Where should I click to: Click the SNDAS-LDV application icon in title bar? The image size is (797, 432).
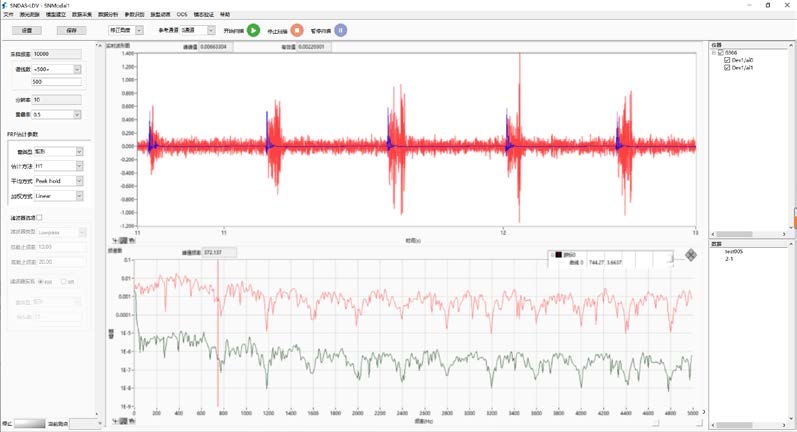[6, 5]
